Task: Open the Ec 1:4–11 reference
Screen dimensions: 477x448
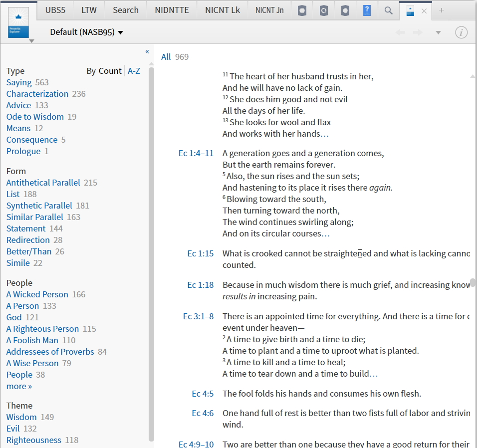Action: (196, 153)
